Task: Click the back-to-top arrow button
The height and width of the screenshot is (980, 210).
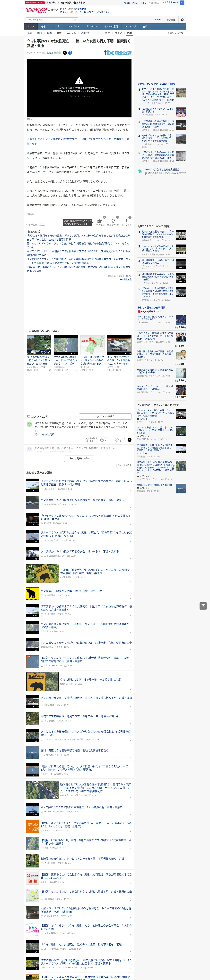Action: [x=203, y=606]
